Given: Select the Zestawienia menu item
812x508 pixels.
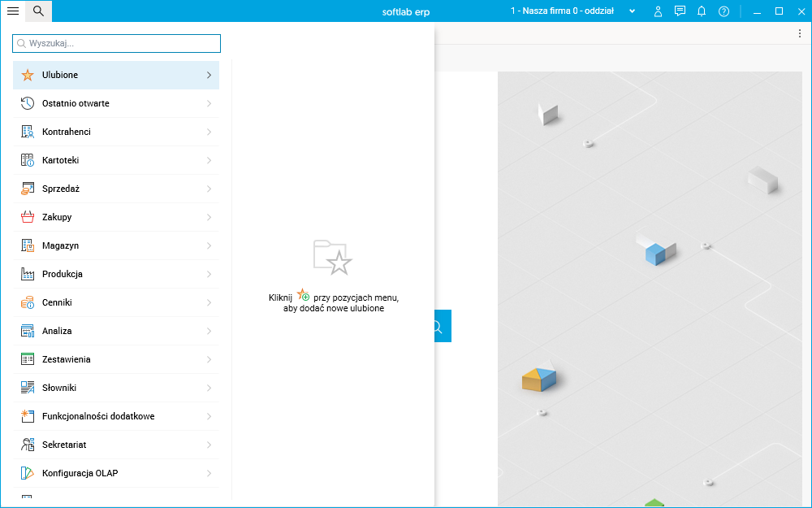Looking at the screenshot, I should click(x=116, y=360).
